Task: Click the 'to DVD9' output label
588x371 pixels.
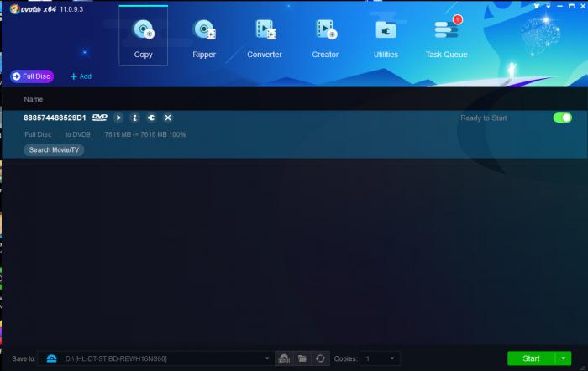Action: pos(77,134)
